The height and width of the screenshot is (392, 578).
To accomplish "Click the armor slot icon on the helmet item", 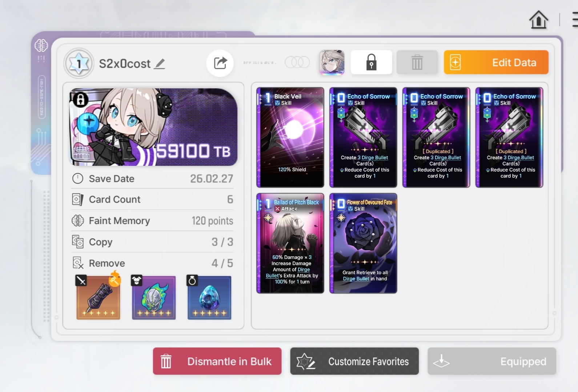I will (x=137, y=281).
